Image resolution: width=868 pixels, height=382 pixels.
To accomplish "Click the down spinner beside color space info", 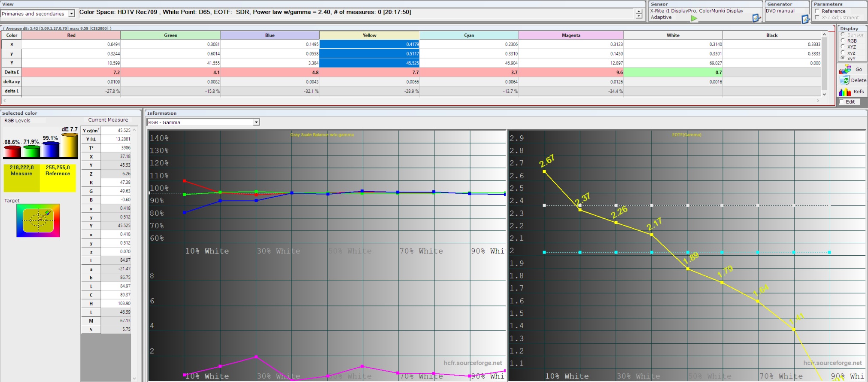I will [639, 16].
